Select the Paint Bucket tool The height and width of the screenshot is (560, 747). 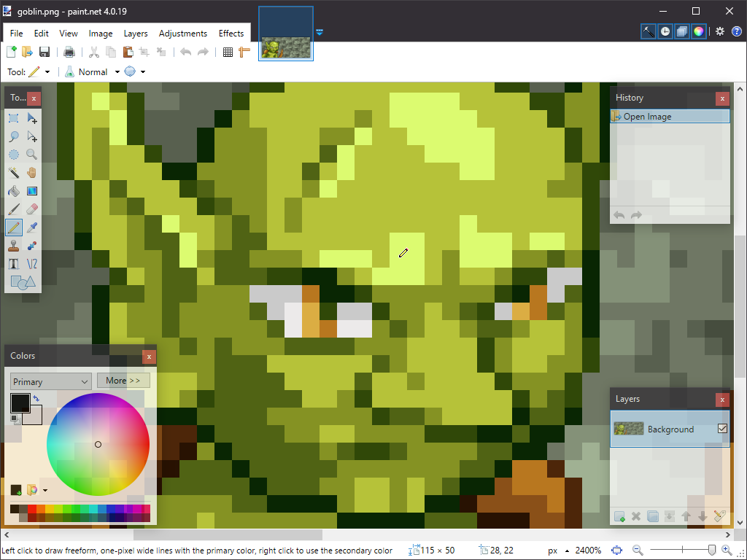click(x=13, y=191)
